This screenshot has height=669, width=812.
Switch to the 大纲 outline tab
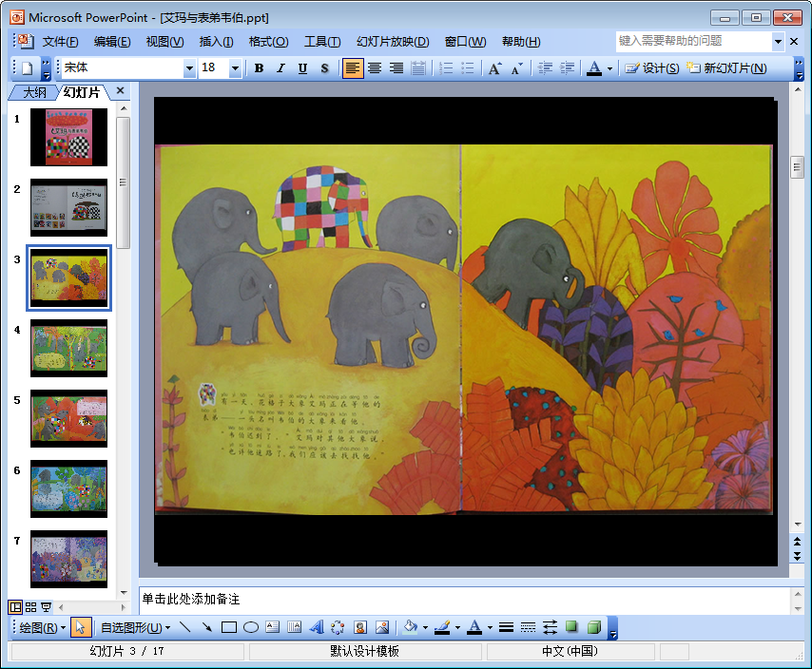[x=34, y=92]
